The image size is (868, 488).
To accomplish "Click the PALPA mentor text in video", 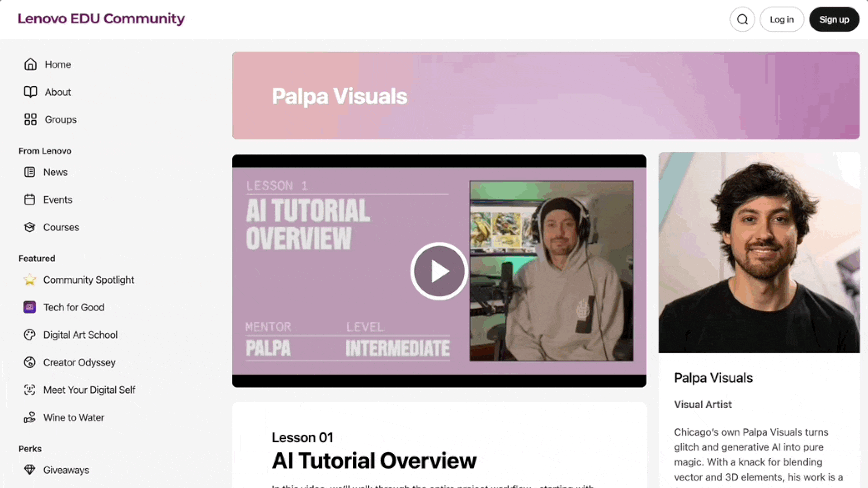I will 268,348.
